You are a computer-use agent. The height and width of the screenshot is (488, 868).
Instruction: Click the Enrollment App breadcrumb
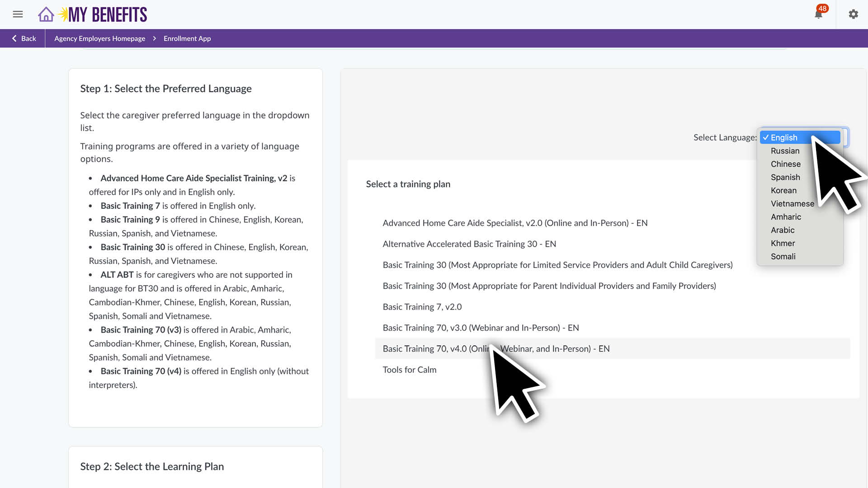point(187,38)
